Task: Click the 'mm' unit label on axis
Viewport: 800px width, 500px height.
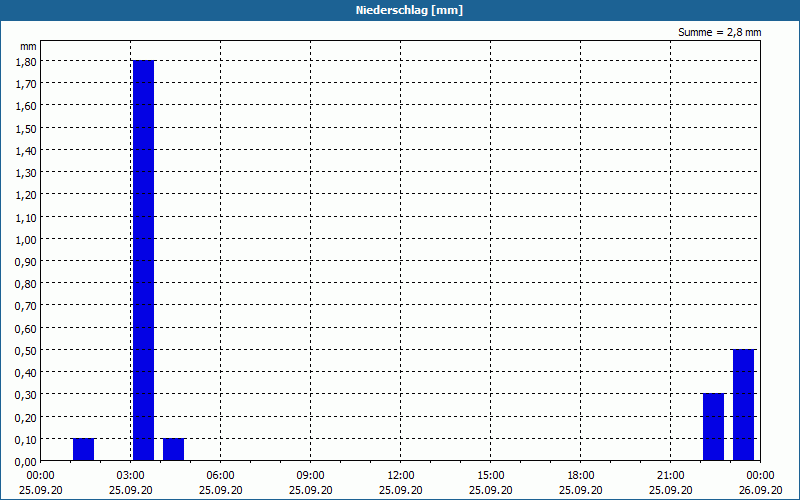Action: [x=28, y=46]
